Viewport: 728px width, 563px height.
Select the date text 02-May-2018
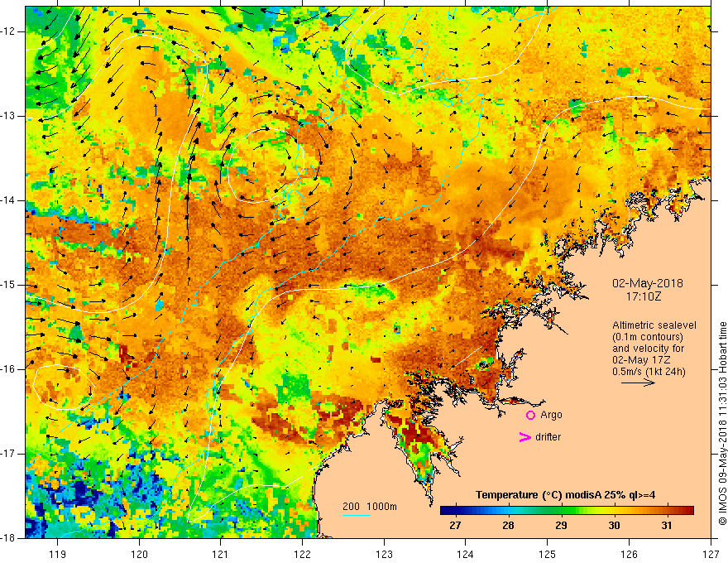(647, 283)
